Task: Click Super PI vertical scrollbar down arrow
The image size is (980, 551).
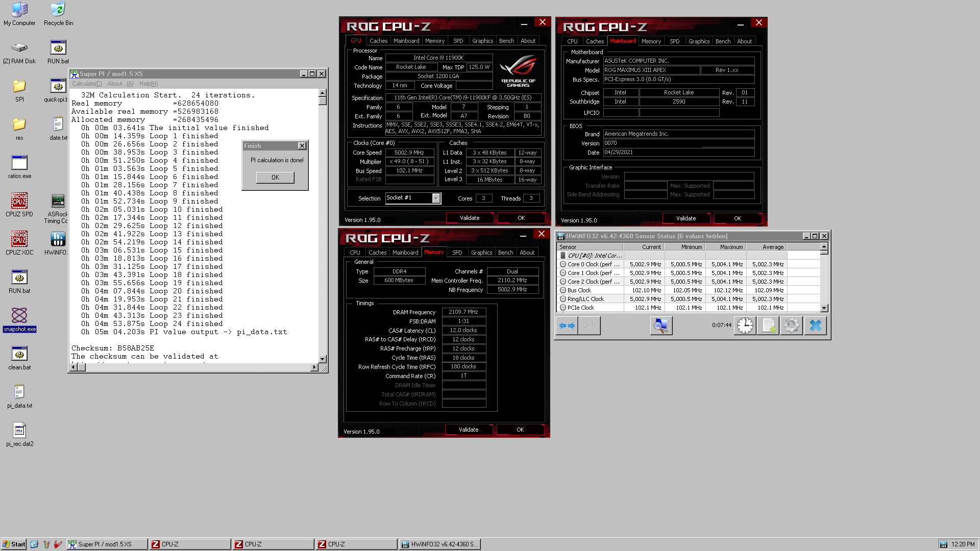Action: pyautogui.click(x=323, y=359)
